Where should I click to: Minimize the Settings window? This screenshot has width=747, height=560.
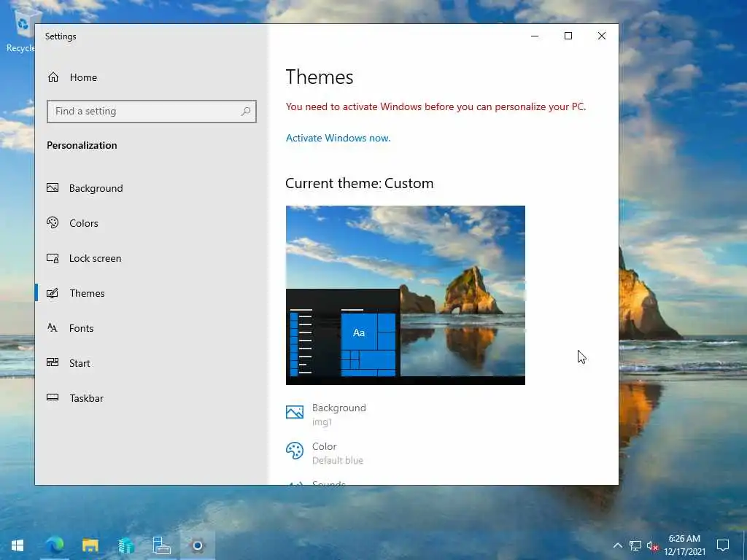(x=535, y=36)
